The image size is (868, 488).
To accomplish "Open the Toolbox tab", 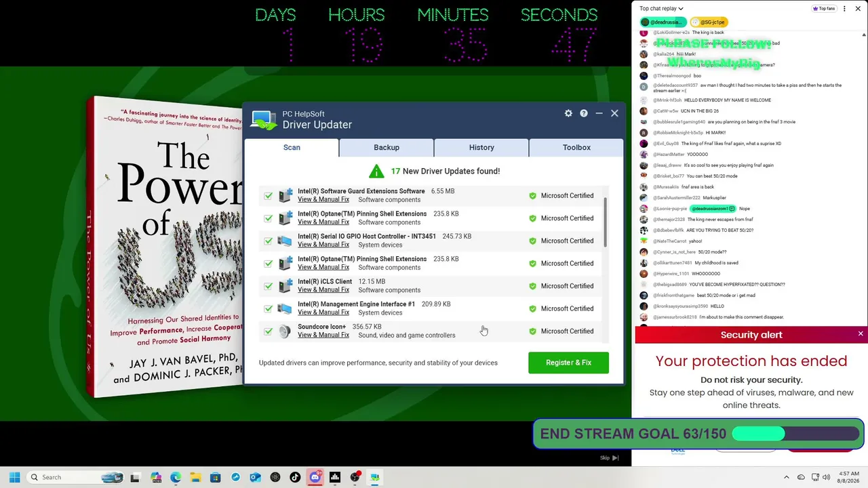I will tap(576, 147).
